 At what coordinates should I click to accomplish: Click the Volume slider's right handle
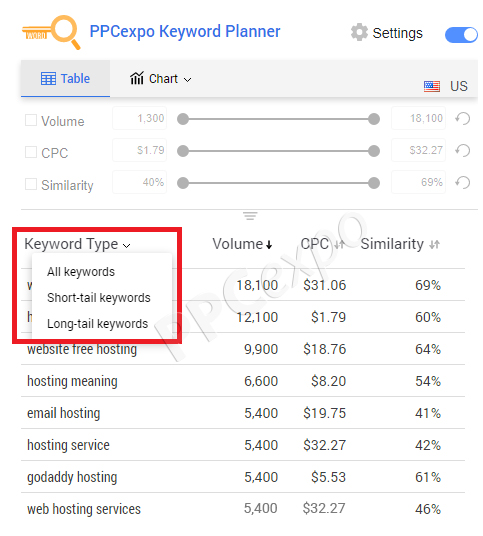coord(374,119)
